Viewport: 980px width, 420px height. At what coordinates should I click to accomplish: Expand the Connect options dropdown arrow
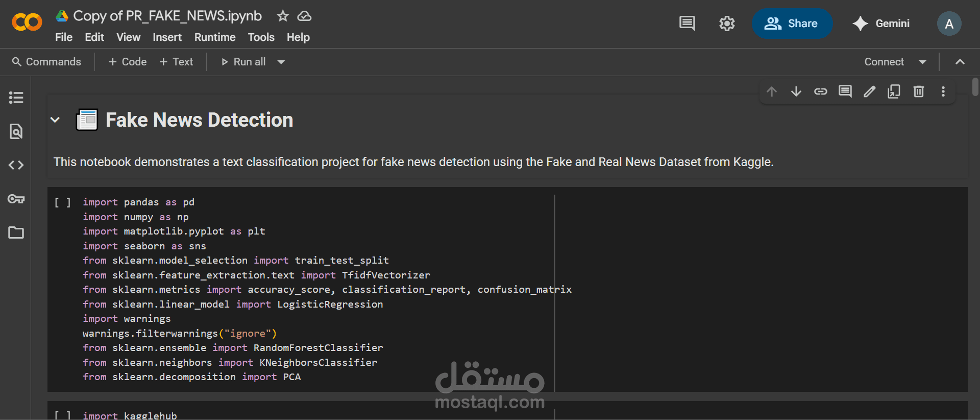pos(922,62)
